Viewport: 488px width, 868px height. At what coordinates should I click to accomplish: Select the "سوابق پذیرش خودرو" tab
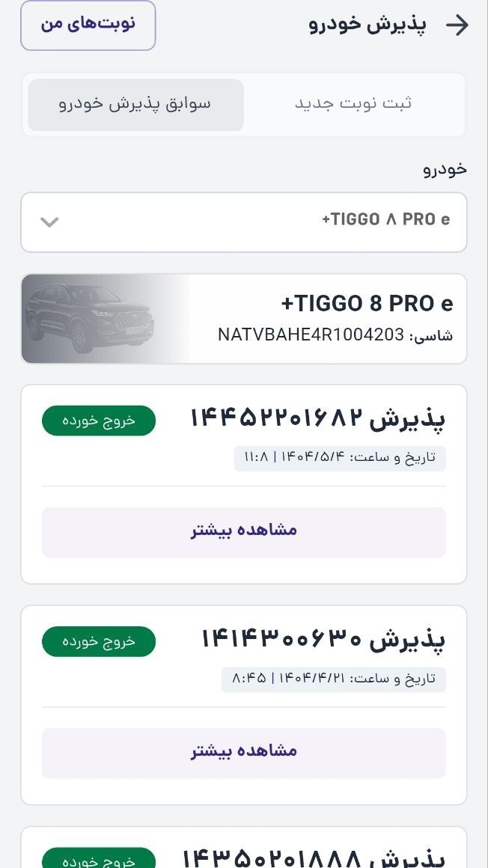coord(135,104)
